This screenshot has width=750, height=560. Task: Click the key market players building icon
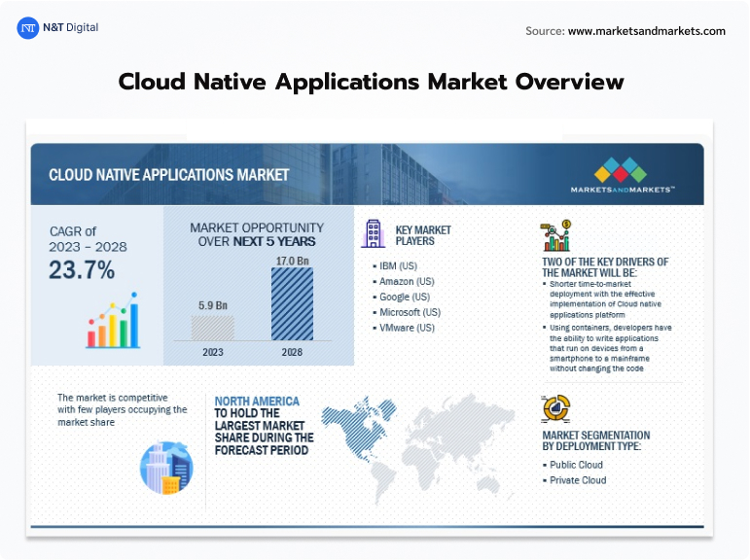[x=374, y=233]
